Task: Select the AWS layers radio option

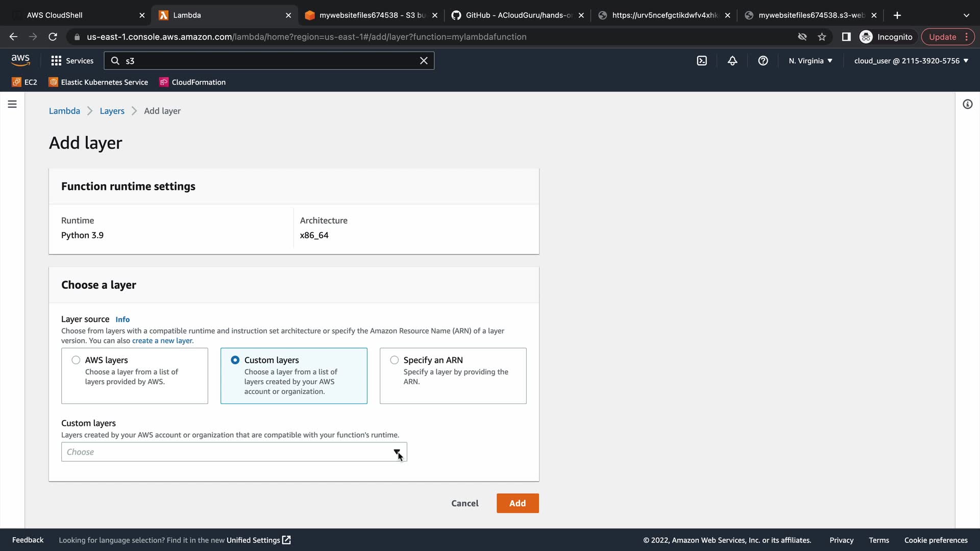Action: (x=76, y=360)
